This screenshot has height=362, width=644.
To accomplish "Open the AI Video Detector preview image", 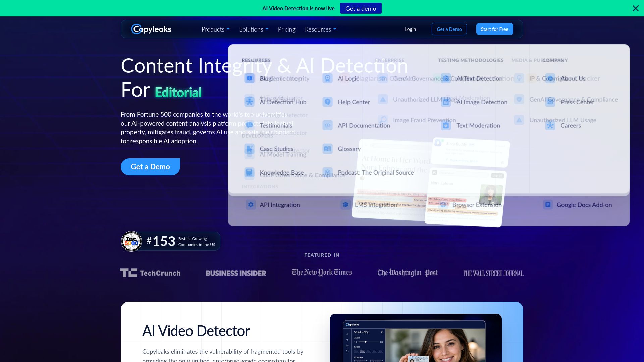I will tap(416, 338).
